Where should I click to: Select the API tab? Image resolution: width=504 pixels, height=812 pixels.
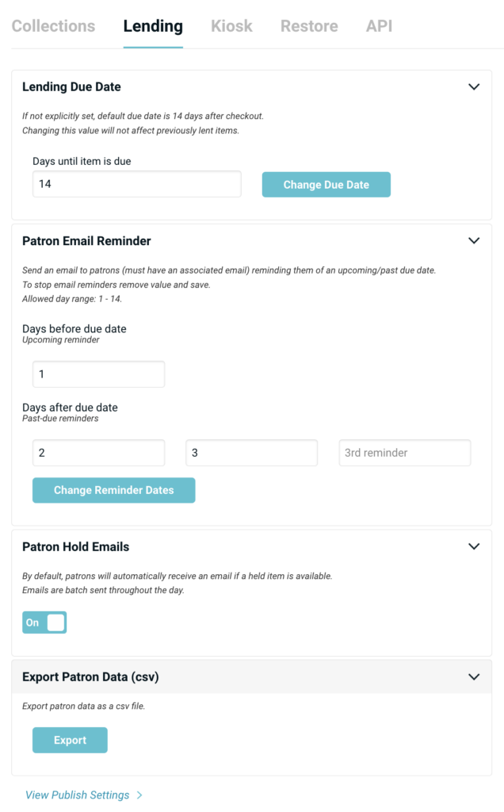tap(379, 26)
